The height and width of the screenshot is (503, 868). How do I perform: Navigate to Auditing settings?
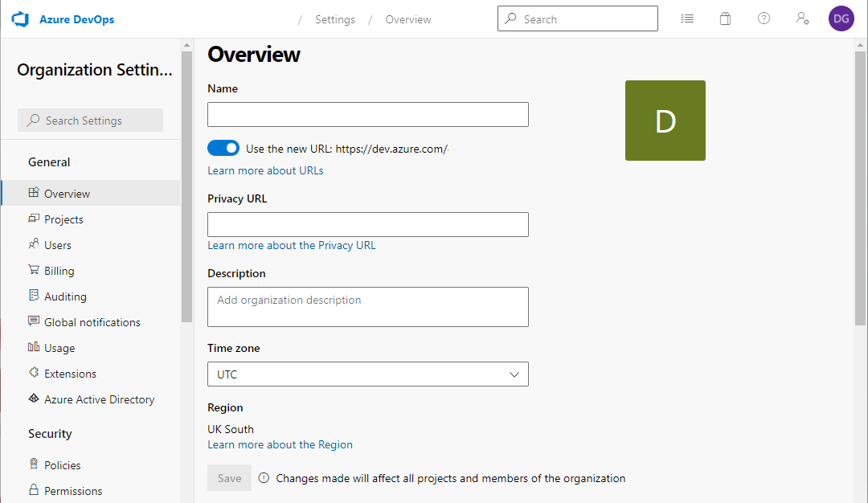point(91,296)
